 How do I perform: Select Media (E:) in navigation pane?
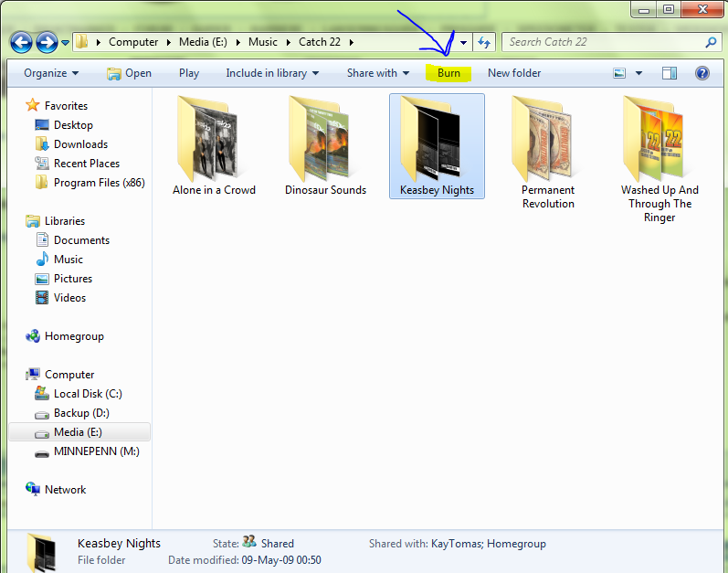point(79,432)
